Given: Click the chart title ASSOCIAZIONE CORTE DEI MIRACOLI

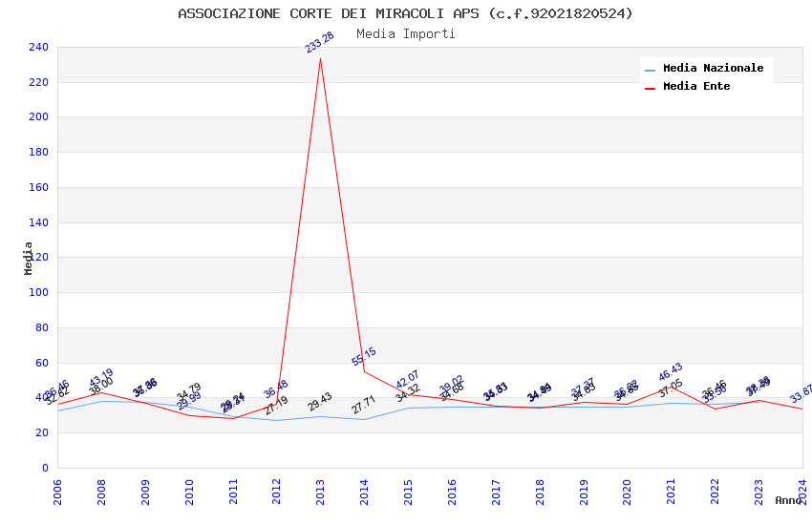Looking at the screenshot, I should (x=405, y=13).
